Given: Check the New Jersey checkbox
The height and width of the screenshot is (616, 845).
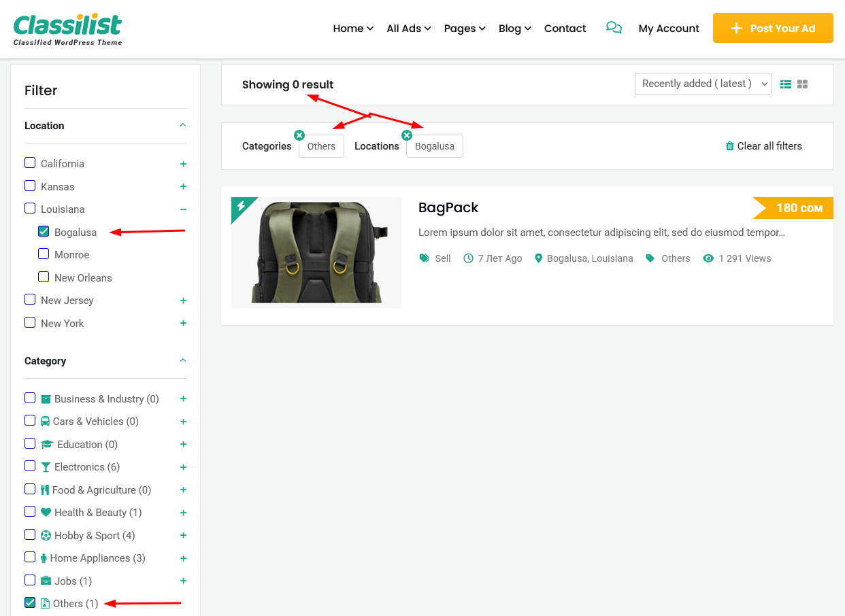Looking at the screenshot, I should [x=30, y=299].
